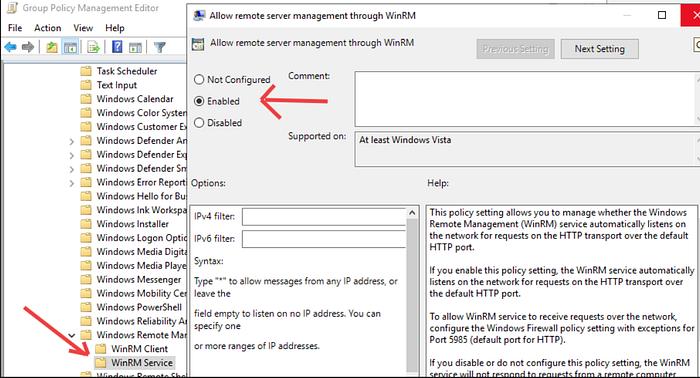Click the WinRM Client folder icon
Image resolution: width=700 pixels, height=378 pixels.
[100, 349]
